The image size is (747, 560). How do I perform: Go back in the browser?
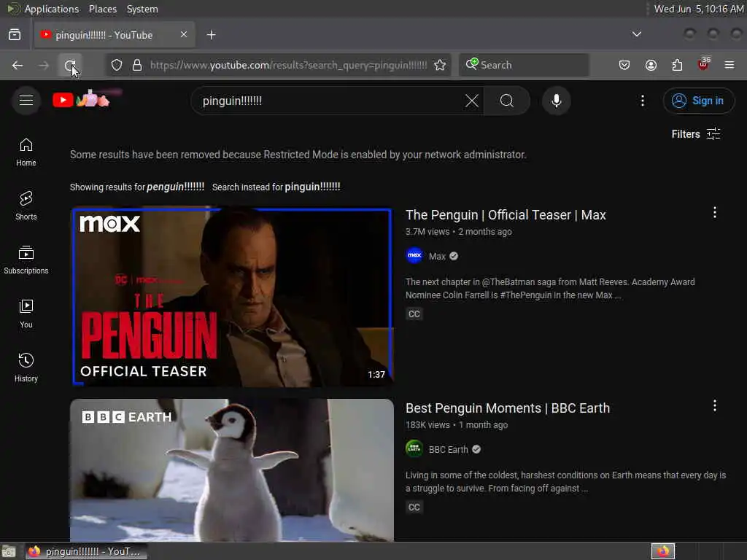(18, 65)
